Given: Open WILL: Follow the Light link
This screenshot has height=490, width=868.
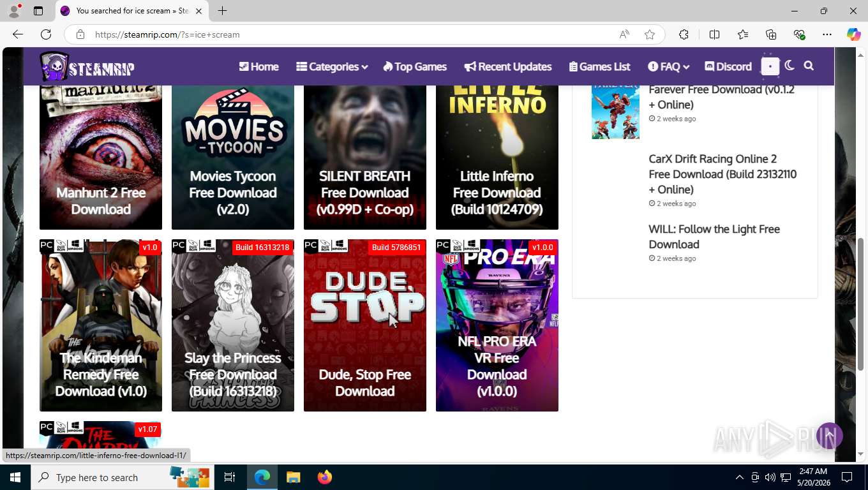Looking at the screenshot, I should (714, 237).
